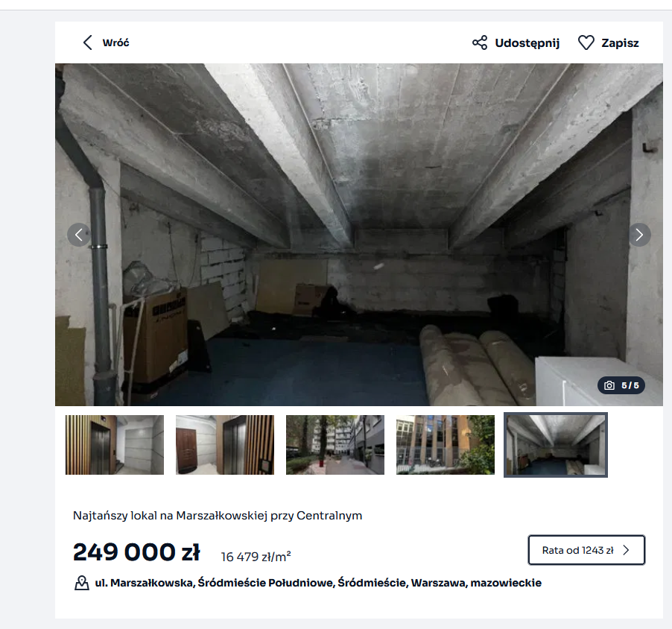The height and width of the screenshot is (629, 672).
Task: Select fourth thumbnail of glass building facade
Action: tap(446, 445)
